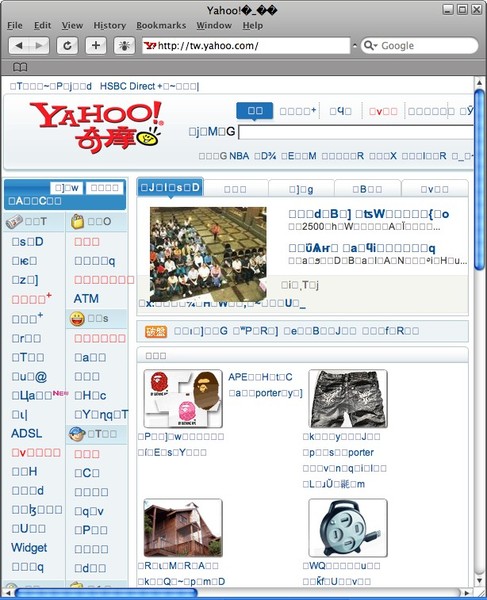
Task: Click the Yahoo favicon in the address bar
Action: (x=150, y=46)
